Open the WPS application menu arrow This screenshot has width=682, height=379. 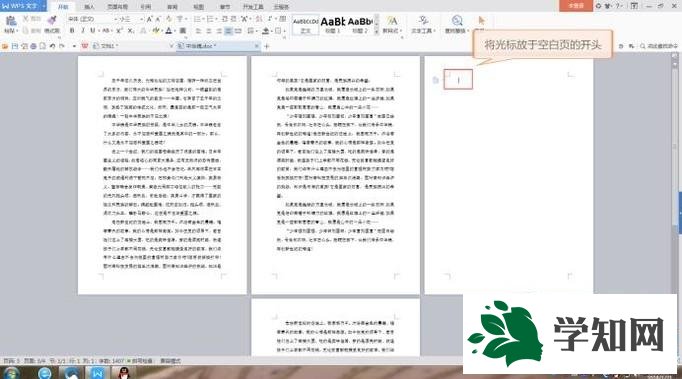[43, 6]
